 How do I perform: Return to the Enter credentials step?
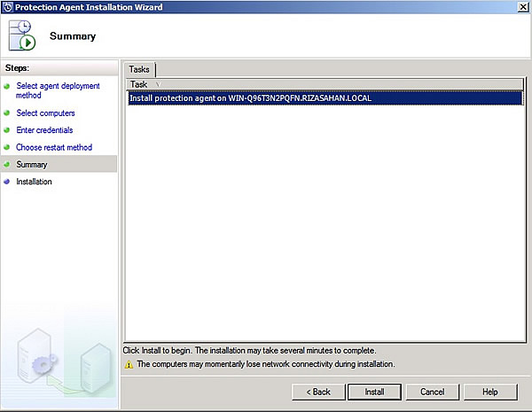[44, 130]
